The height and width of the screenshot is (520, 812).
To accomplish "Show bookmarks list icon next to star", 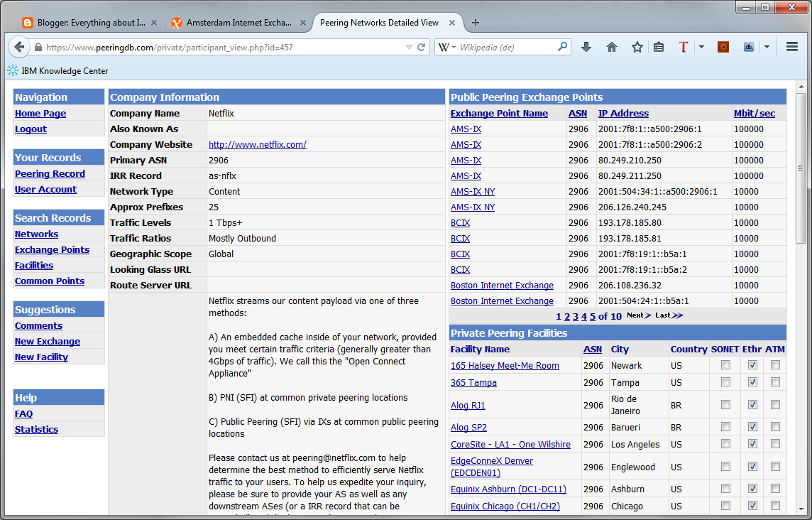I will point(659,48).
